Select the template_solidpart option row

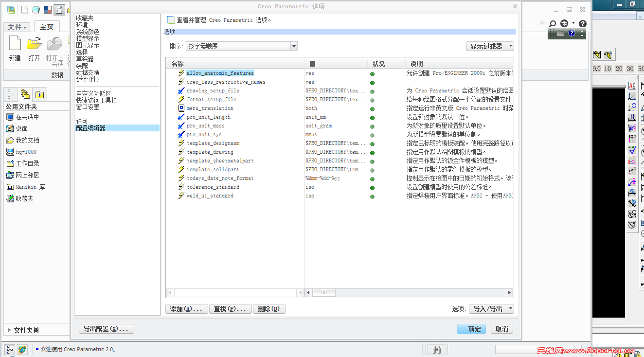[340, 169]
